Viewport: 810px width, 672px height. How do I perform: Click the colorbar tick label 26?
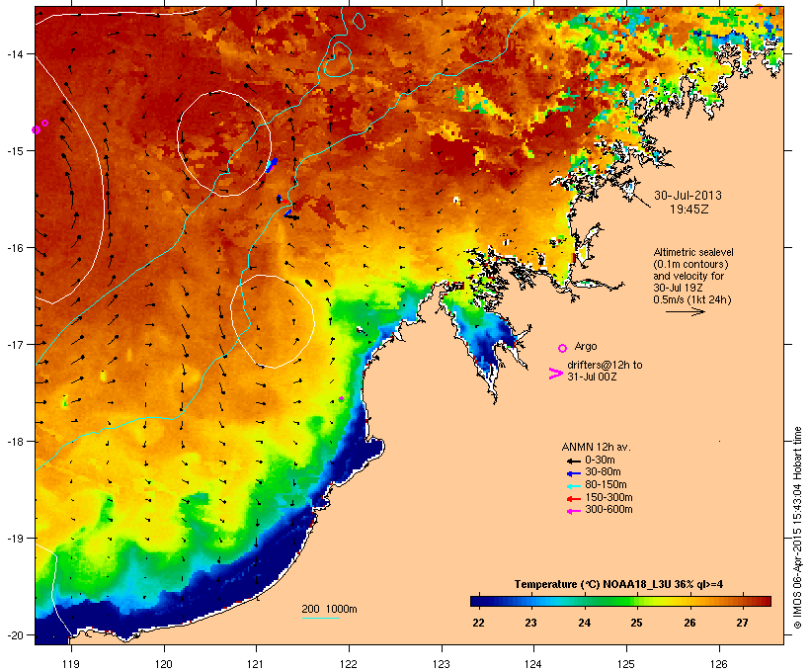pyautogui.click(x=689, y=623)
